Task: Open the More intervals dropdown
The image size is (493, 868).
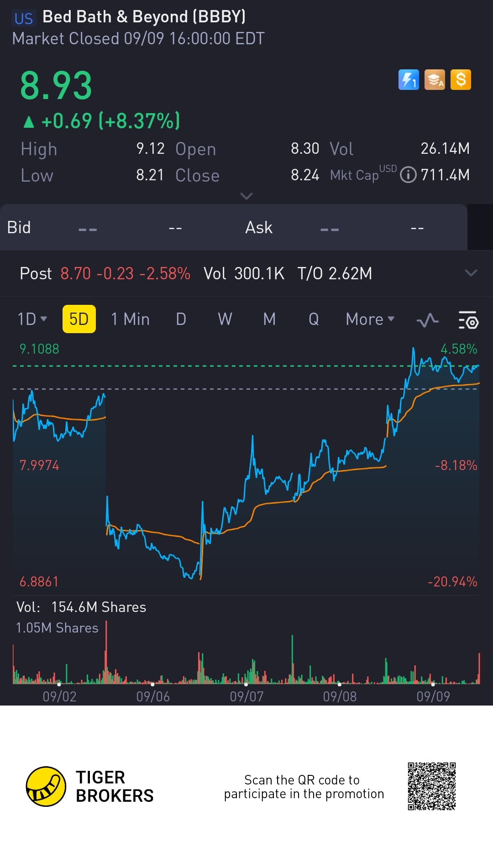Action: [370, 319]
